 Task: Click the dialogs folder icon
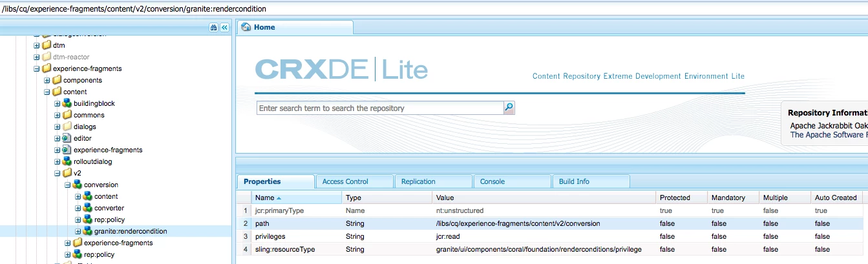point(67,127)
